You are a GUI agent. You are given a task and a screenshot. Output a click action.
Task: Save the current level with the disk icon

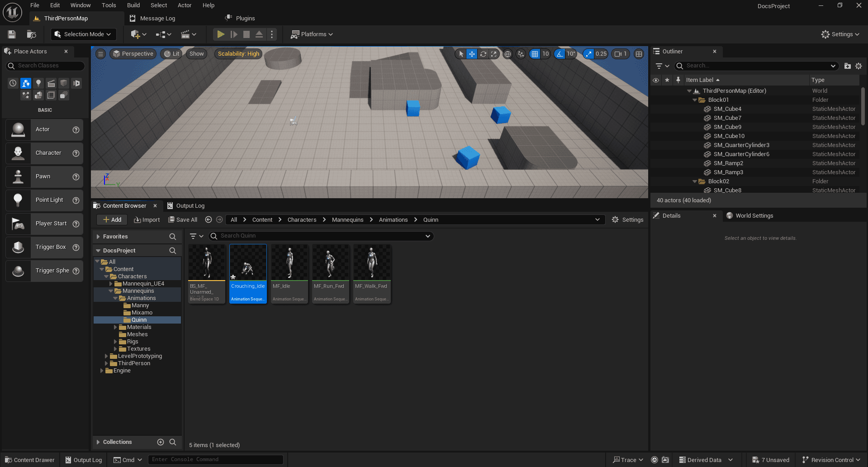(12, 34)
